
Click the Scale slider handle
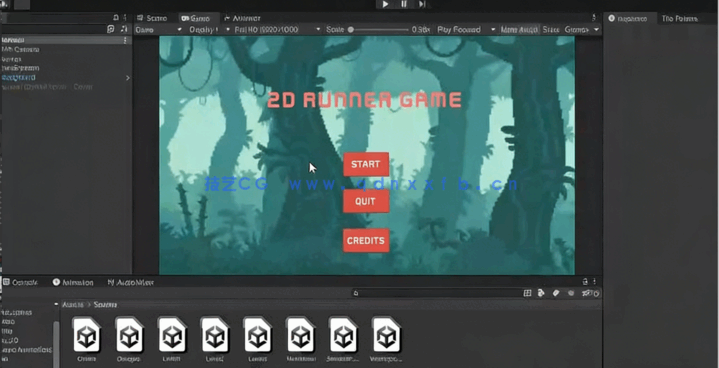click(x=351, y=29)
